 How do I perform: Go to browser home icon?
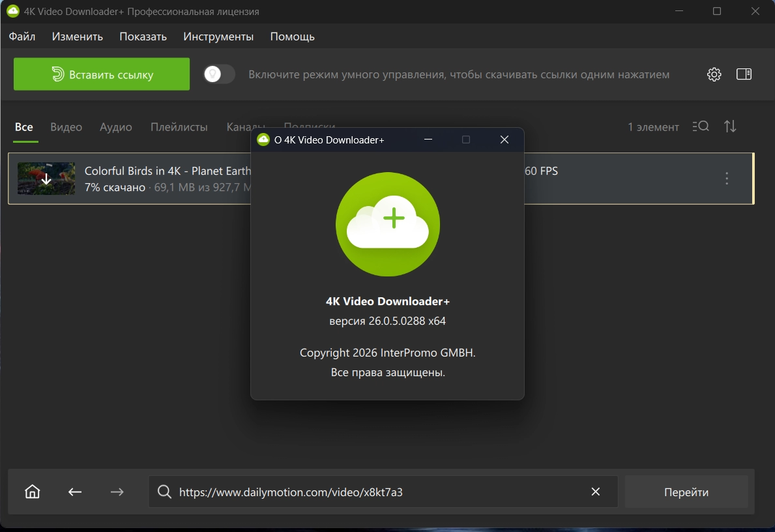coord(33,492)
